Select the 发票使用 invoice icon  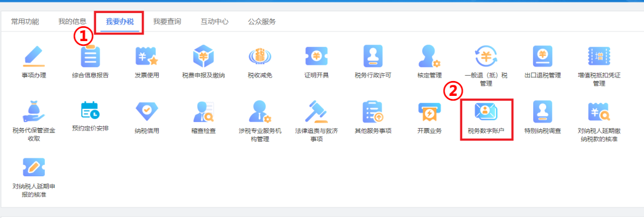(x=147, y=56)
